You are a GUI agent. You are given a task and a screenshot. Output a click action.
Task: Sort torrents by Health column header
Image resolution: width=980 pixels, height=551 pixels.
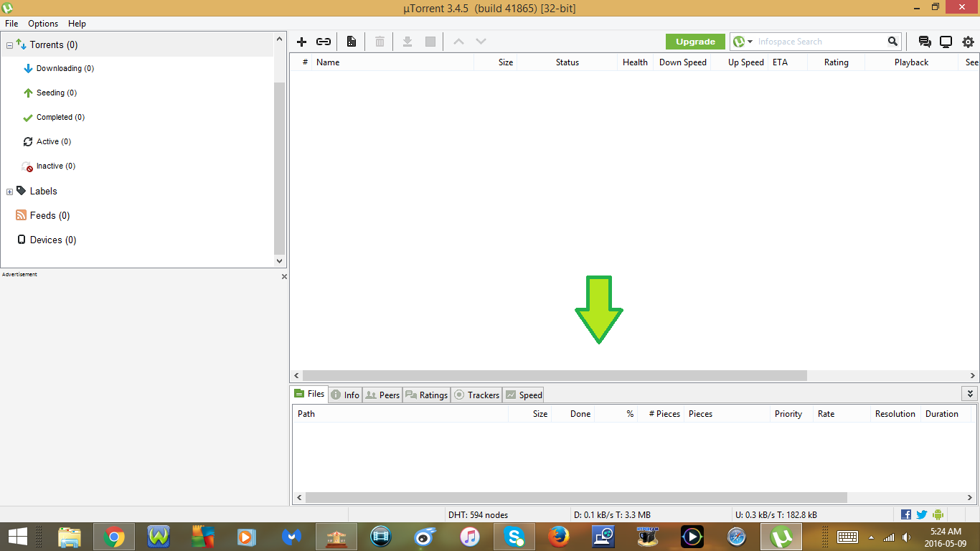(x=635, y=62)
